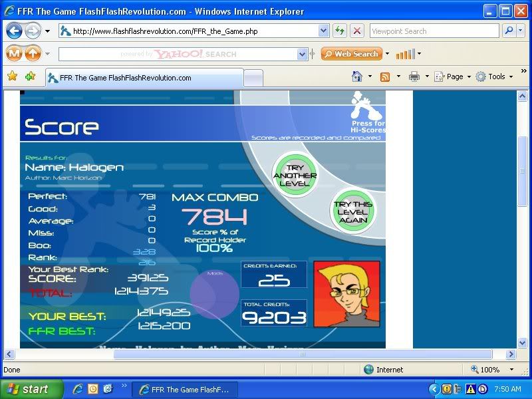Open the Tools menu dropdown

click(x=495, y=76)
